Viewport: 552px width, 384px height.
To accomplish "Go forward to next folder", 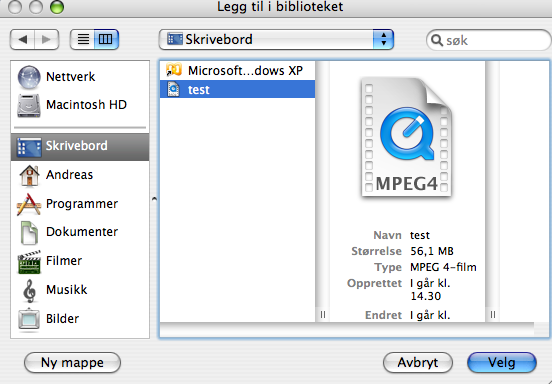I will (x=46, y=39).
